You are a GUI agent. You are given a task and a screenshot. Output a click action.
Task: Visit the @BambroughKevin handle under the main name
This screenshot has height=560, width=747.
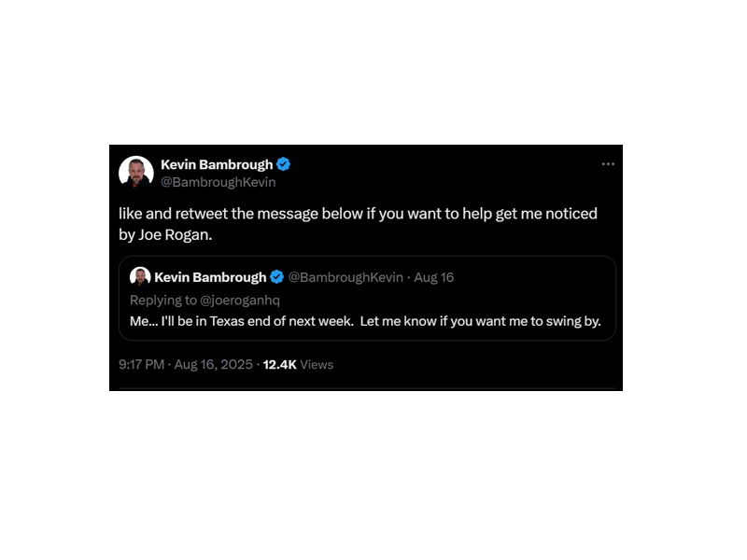click(x=218, y=182)
